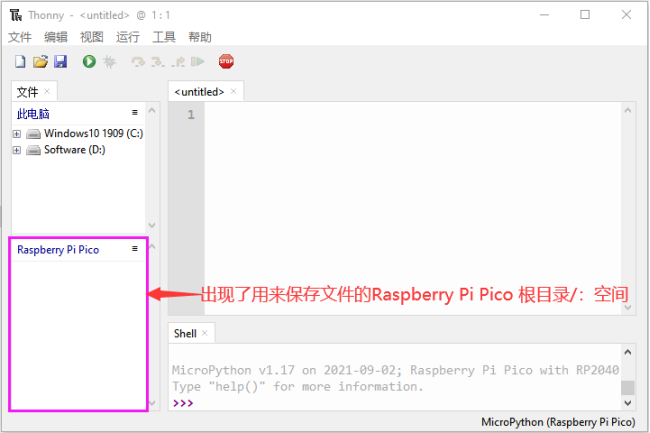Click the Step Over debug icon

[138, 62]
